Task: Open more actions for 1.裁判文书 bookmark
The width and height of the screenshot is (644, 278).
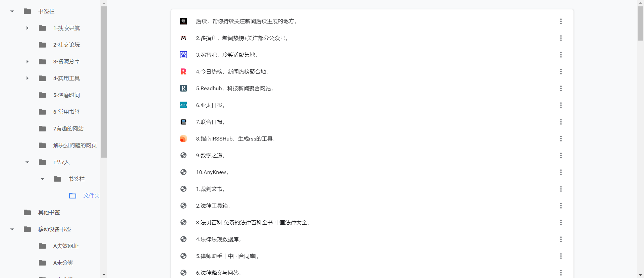Action: tap(561, 189)
